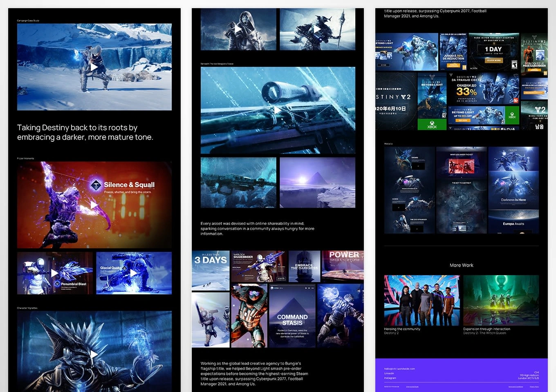Open the 'Darkness Is Here' website screenshot

[x=513, y=191]
